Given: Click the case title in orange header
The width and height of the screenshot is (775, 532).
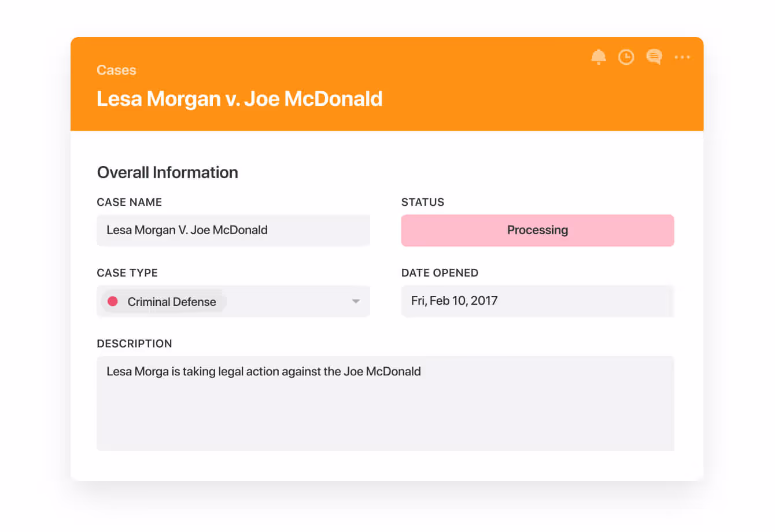Looking at the screenshot, I should point(239,99).
